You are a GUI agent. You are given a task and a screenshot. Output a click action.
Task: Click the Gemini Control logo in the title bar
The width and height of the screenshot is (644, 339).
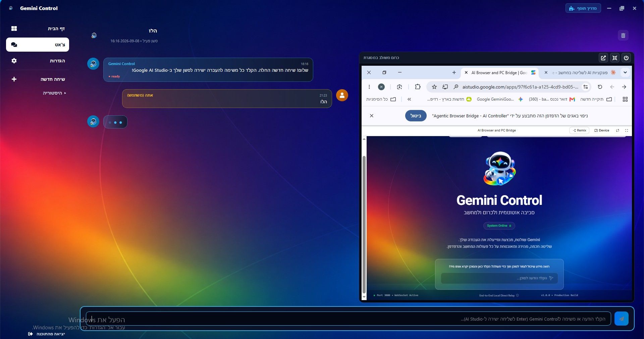[11, 8]
